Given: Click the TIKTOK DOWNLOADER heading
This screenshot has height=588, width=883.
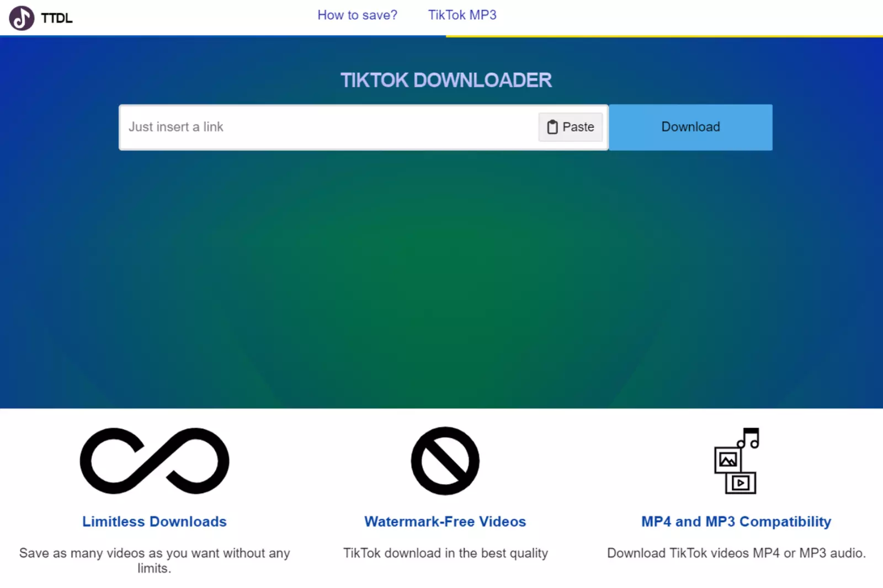Looking at the screenshot, I should tap(446, 80).
